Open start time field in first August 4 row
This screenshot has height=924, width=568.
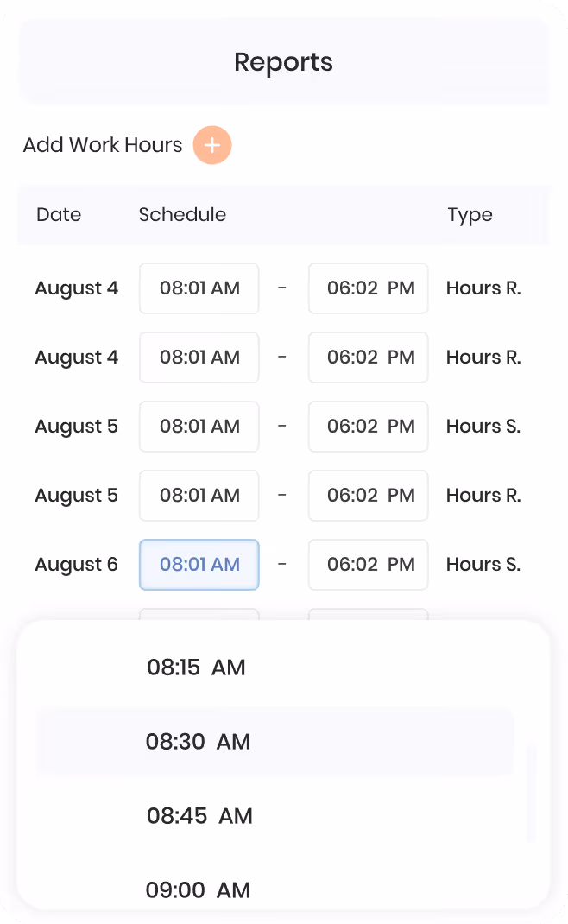pyautogui.click(x=199, y=288)
